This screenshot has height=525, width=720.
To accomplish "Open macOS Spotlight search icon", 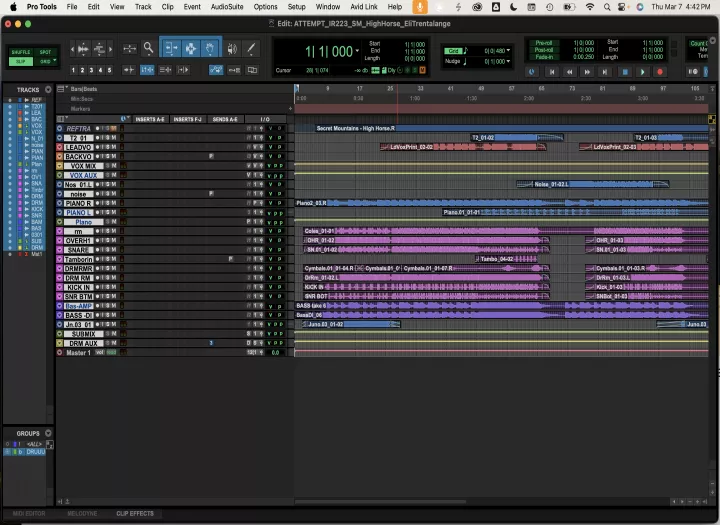I will click(607, 7).
